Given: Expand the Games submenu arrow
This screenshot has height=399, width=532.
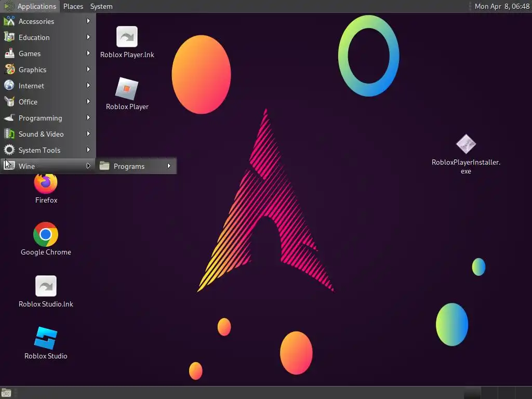Looking at the screenshot, I should (x=88, y=54).
